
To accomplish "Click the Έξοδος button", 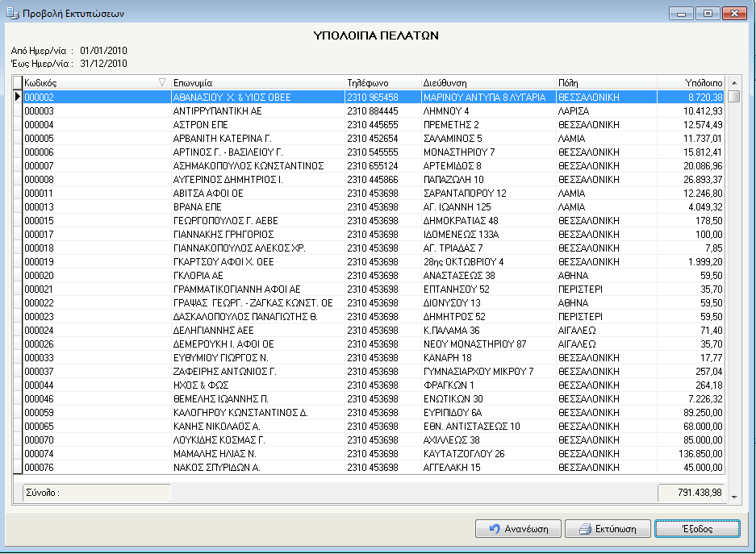I will coord(697,528).
